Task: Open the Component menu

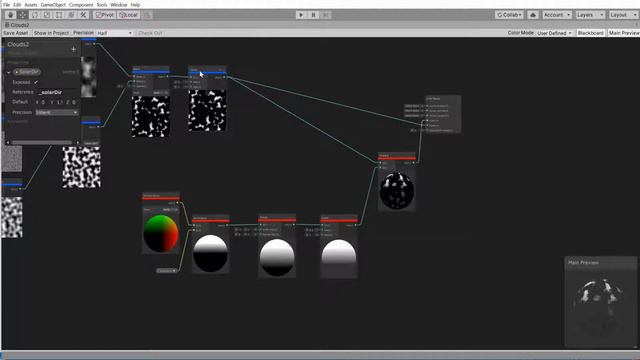Action: [81, 5]
